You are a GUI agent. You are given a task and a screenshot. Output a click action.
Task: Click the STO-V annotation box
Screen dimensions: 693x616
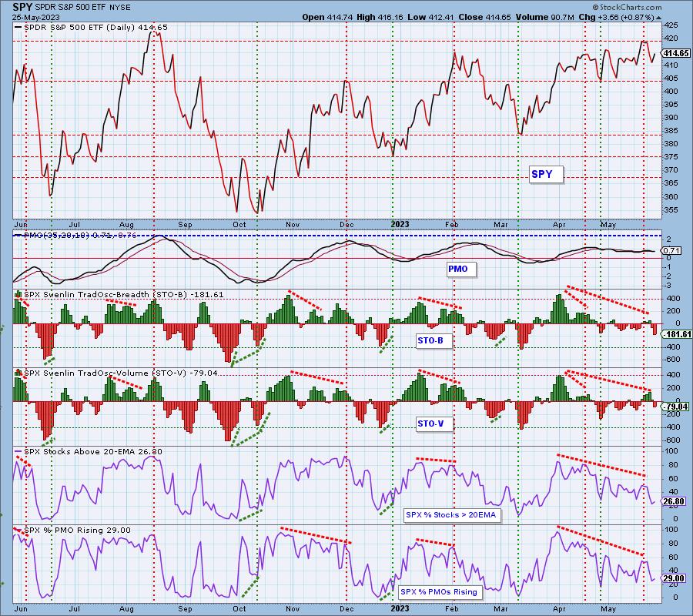[434, 423]
